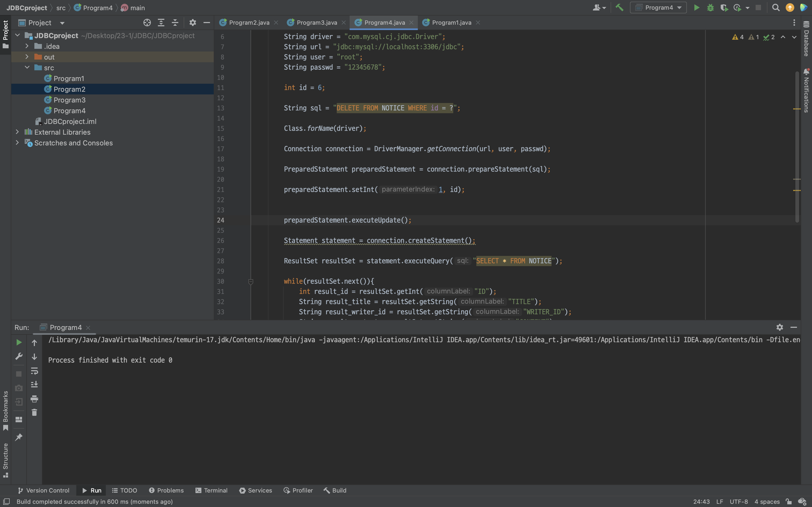Click the Version Control button
The image size is (812, 507).
pos(44,490)
